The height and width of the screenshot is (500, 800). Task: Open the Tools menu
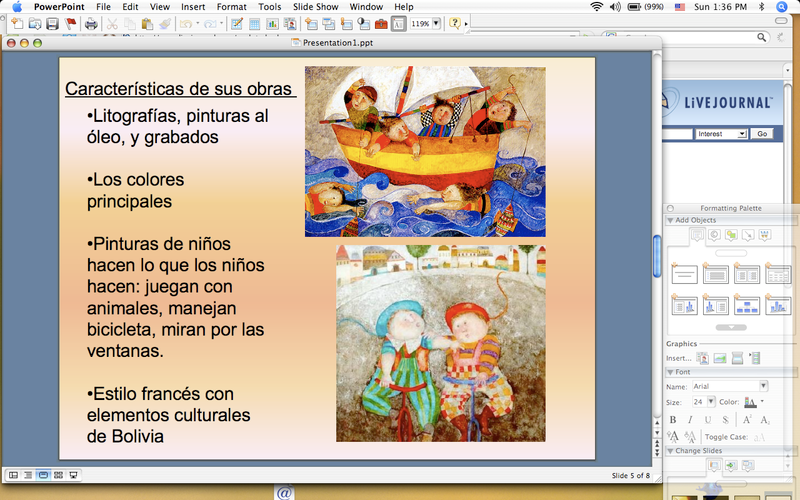(x=269, y=7)
